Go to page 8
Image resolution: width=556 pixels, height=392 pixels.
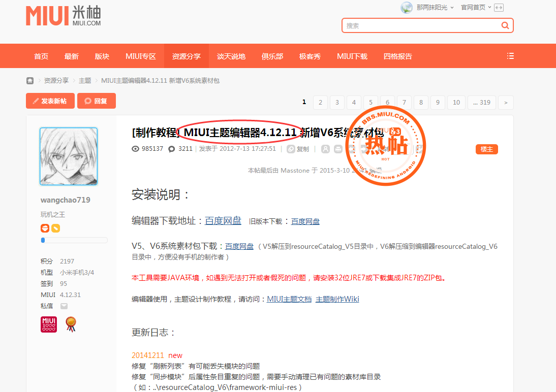tap(421, 103)
